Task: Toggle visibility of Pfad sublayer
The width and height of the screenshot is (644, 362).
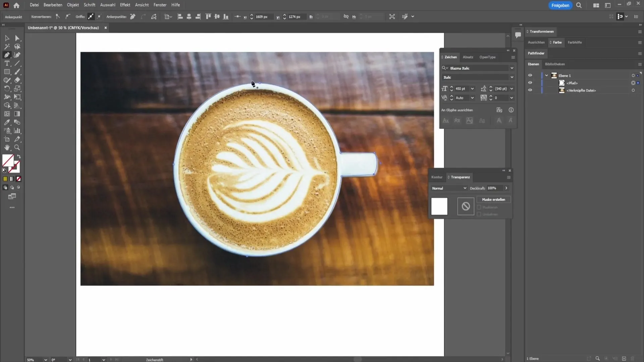Action: tap(530, 83)
